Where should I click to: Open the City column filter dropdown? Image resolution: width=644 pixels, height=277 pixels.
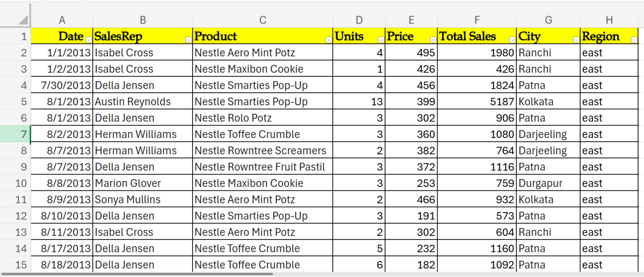pyautogui.click(x=575, y=39)
